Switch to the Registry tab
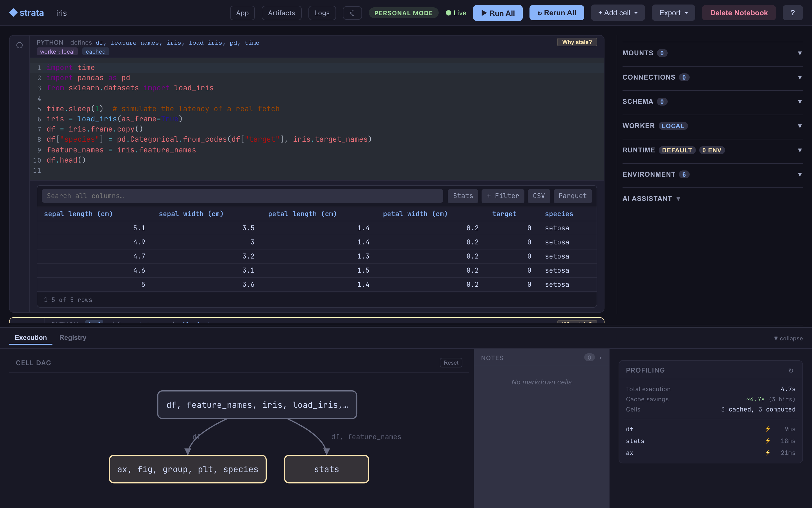The height and width of the screenshot is (508, 812). tap(73, 337)
